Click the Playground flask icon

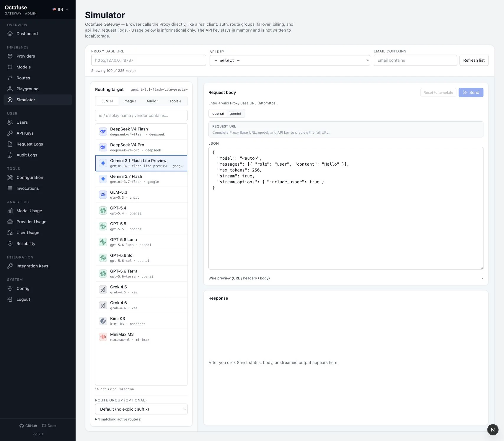pos(10,89)
